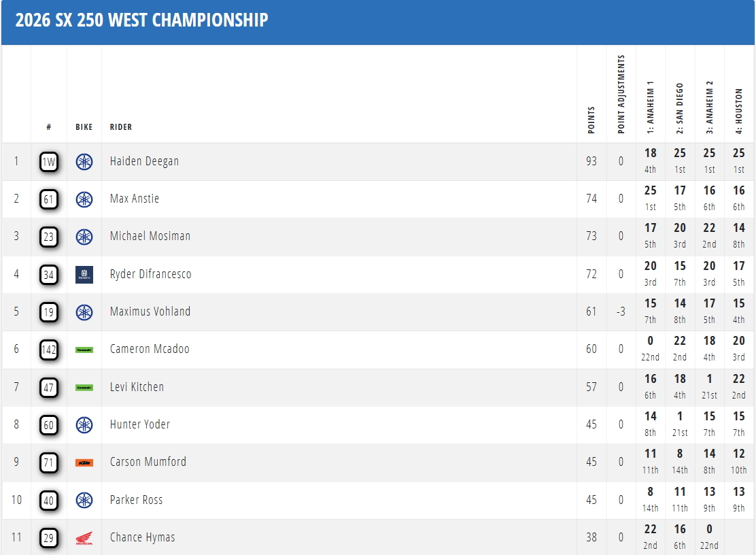Click the Rider column header
This screenshot has width=756, height=555.
coord(120,127)
